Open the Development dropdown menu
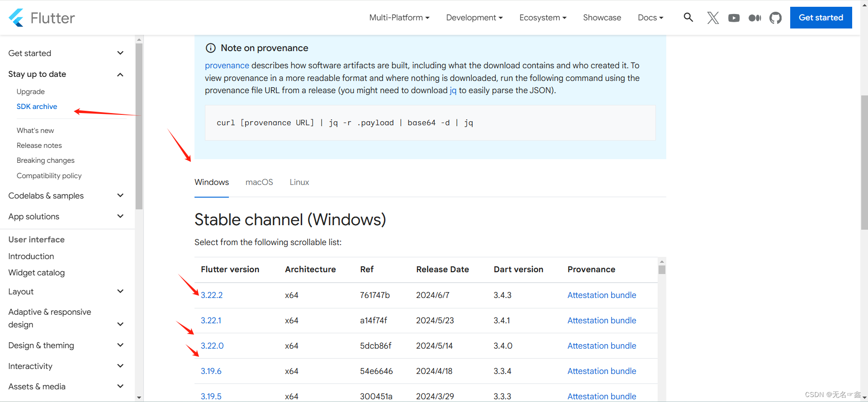This screenshot has width=868, height=402. 474,18
